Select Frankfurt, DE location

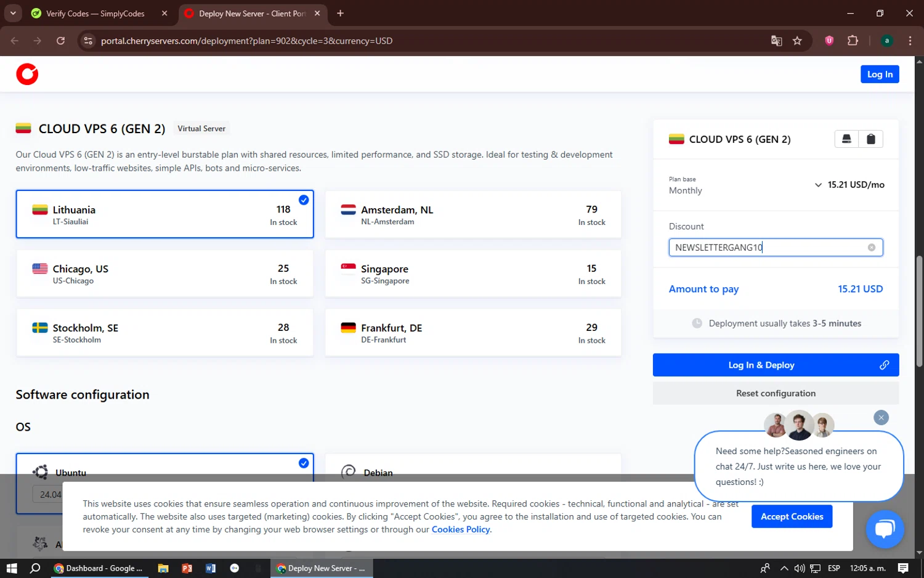point(473,333)
